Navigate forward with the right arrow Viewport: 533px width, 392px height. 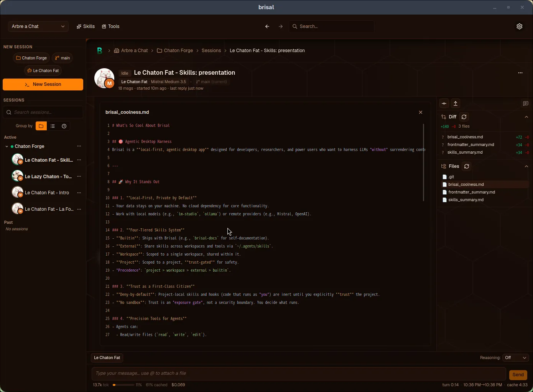[281, 26]
